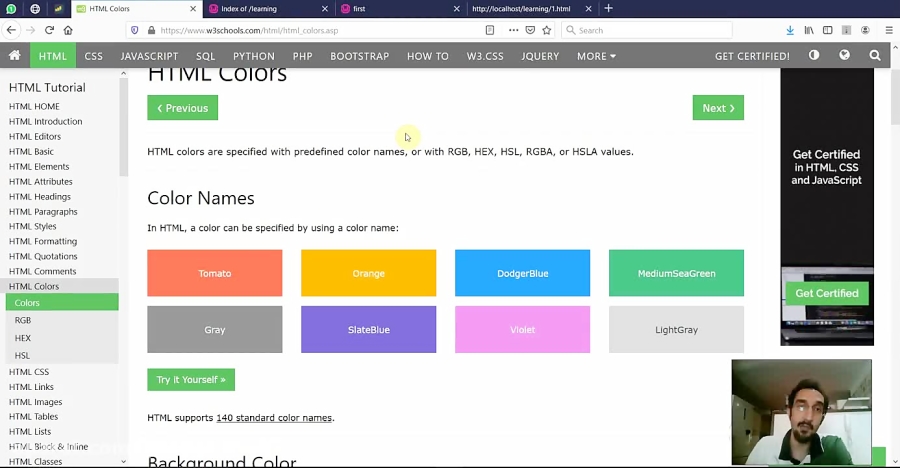The width and height of the screenshot is (900, 468).
Task: Open CSS tutorial in top nav
Action: pyautogui.click(x=94, y=56)
